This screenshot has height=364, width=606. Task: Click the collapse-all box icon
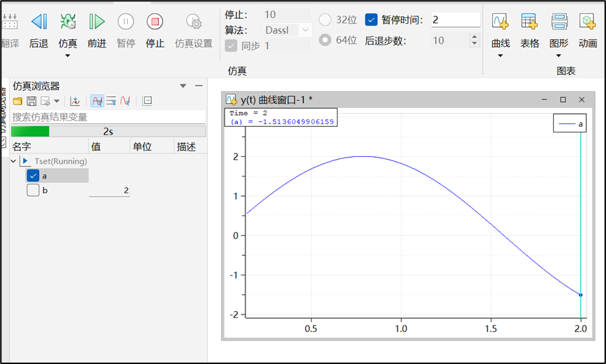pos(147,101)
